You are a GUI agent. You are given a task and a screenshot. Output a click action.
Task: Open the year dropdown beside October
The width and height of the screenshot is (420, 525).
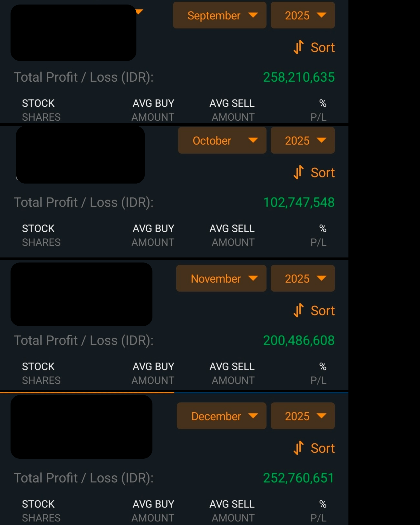pyautogui.click(x=302, y=140)
